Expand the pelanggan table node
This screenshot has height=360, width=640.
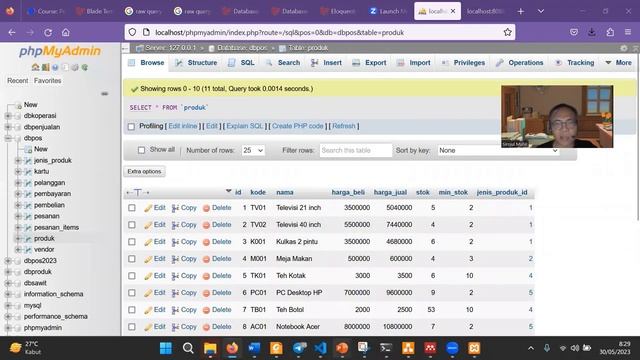point(18,183)
